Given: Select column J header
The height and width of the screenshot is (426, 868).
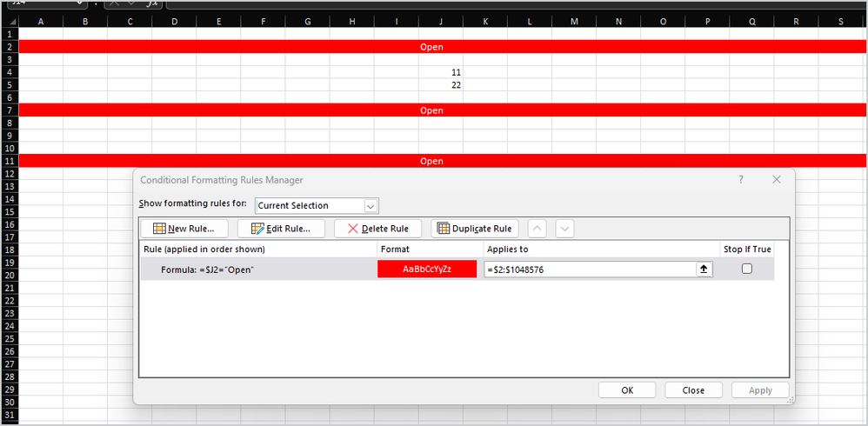Looking at the screenshot, I should [x=441, y=22].
